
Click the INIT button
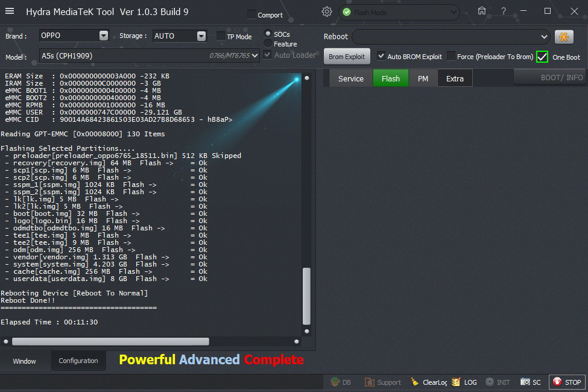tap(498, 382)
